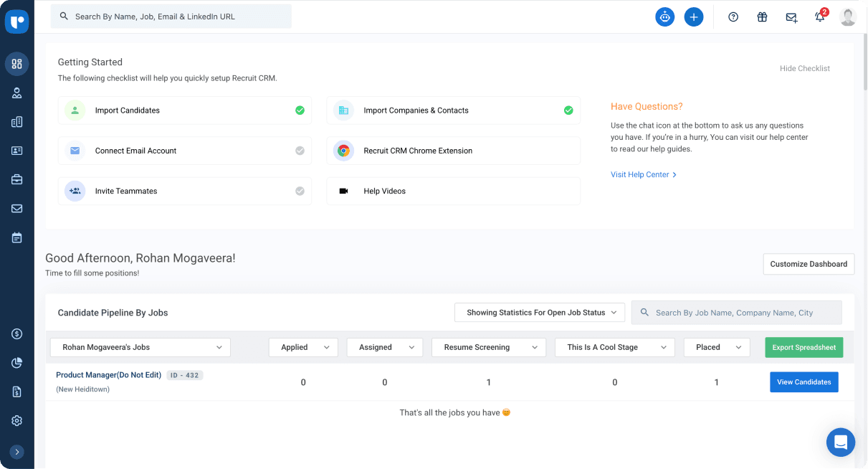Open the Companies building icon in sidebar
The height and width of the screenshot is (469, 868).
click(16, 122)
